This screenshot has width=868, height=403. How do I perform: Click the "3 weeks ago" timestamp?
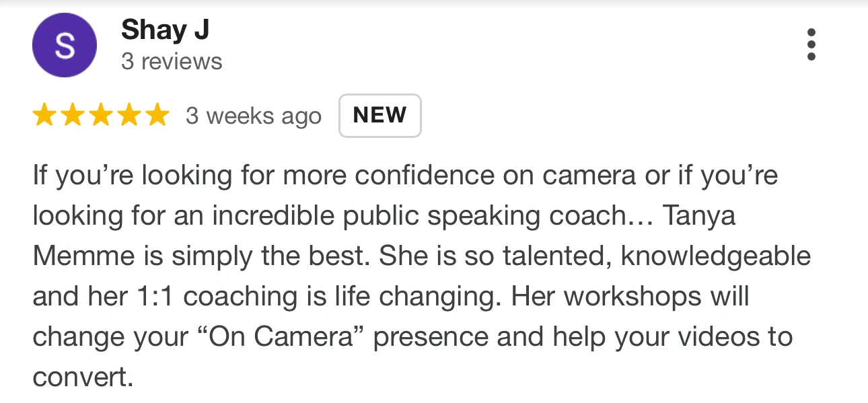tap(254, 116)
